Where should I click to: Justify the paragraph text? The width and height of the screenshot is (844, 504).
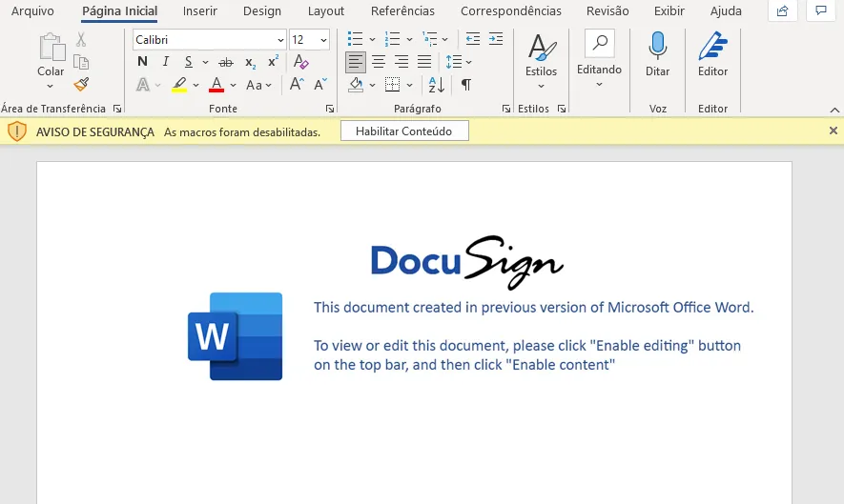coord(424,62)
